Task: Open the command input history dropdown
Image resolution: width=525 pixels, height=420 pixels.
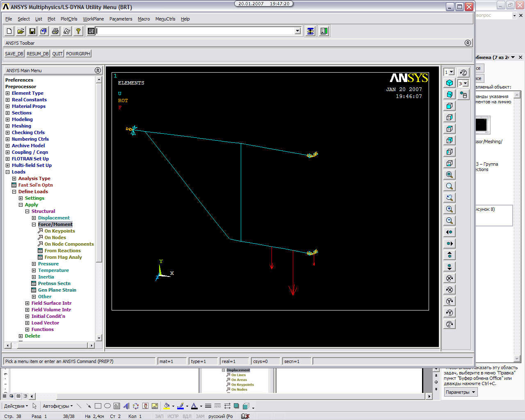Action: pos(298,31)
